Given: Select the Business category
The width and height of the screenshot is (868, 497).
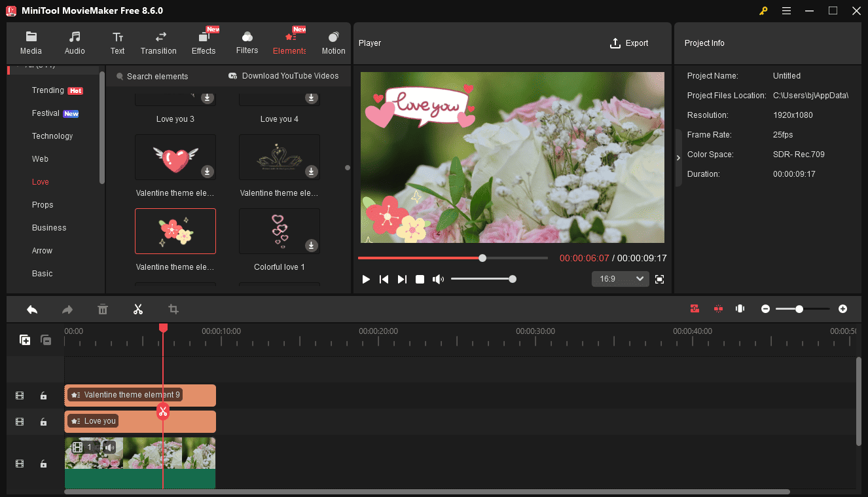Looking at the screenshot, I should pos(49,228).
